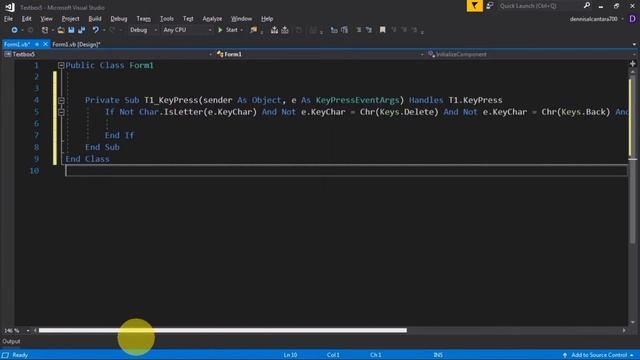Open the File menu
The image size is (640, 360).
pyautogui.click(x=8, y=19)
